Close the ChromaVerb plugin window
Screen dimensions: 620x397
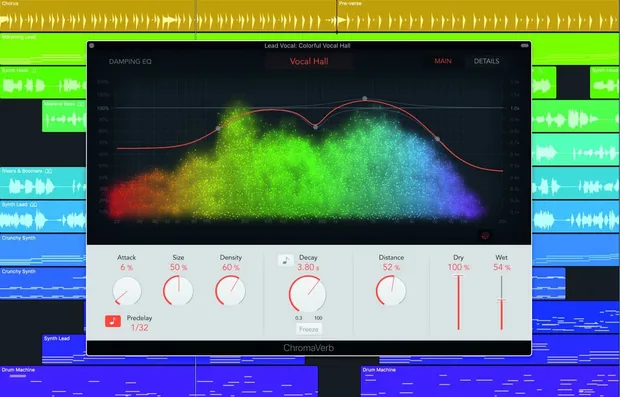pos(92,45)
